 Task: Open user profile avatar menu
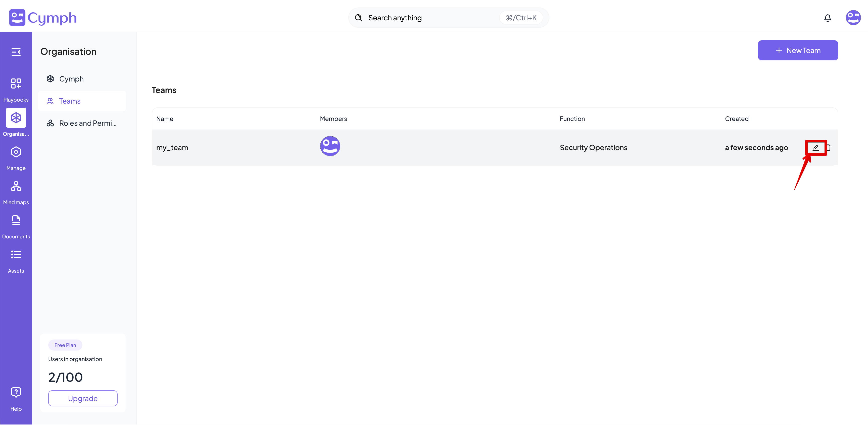point(853,18)
